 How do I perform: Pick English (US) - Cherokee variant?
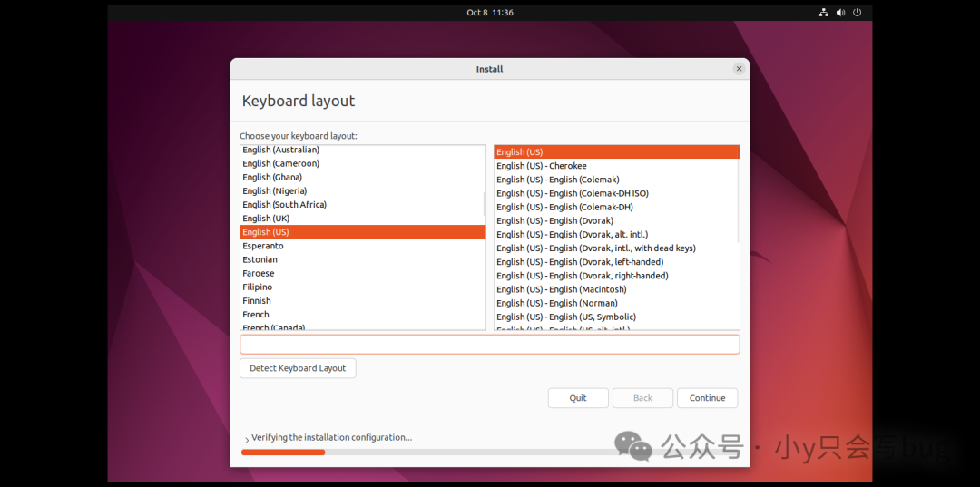pyautogui.click(x=541, y=166)
